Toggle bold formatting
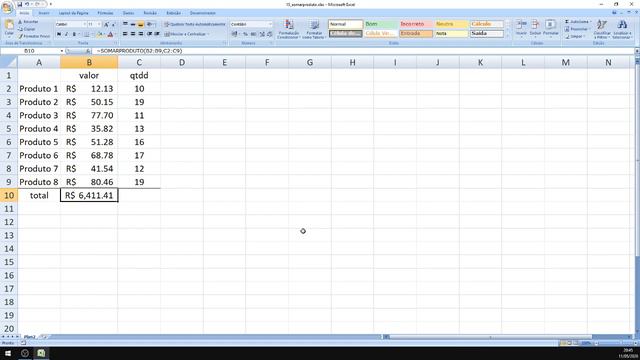Viewport: 640px width, 360px height. [x=59, y=34]
